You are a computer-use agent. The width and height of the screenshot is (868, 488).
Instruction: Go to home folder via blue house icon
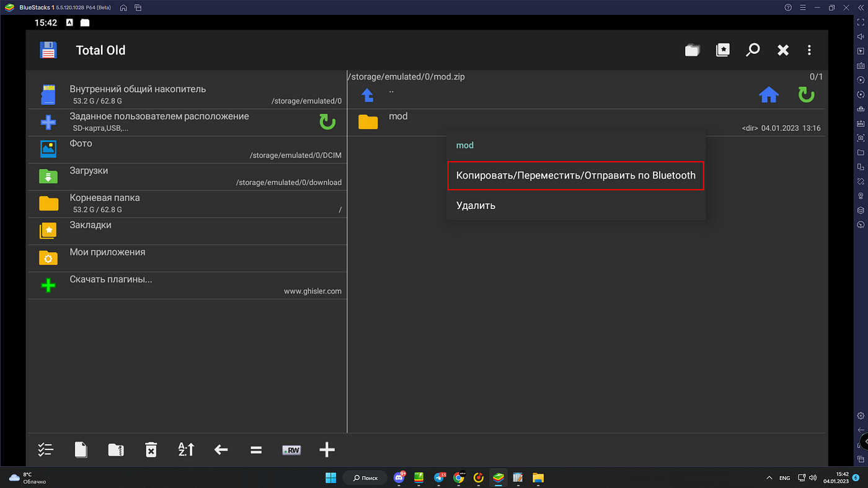point(769,95)
